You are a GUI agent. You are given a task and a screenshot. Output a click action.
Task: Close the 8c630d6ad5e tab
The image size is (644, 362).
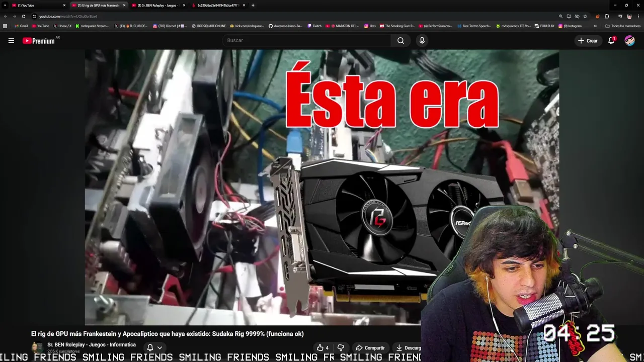pyautogui.click(x=244, y=6)
